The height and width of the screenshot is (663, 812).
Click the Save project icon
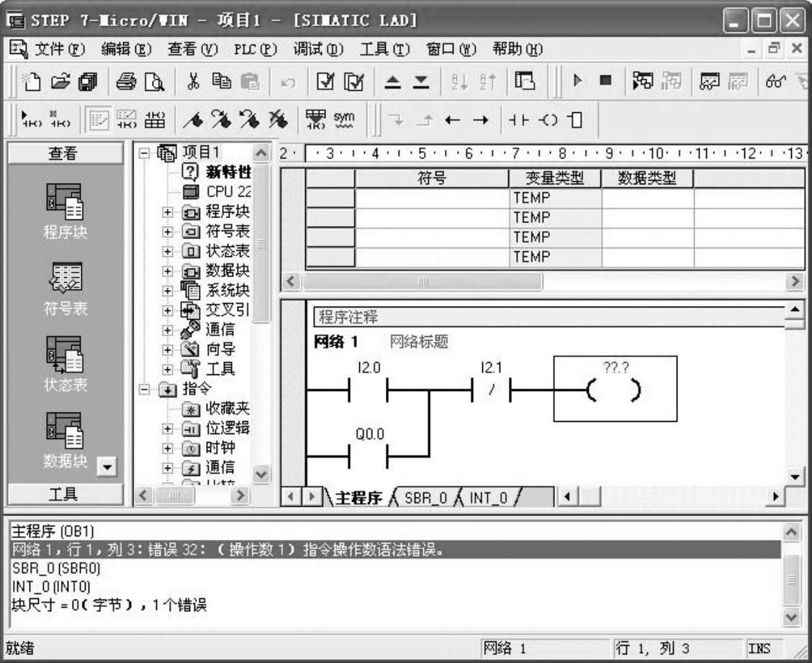click(x=88, y=81)
